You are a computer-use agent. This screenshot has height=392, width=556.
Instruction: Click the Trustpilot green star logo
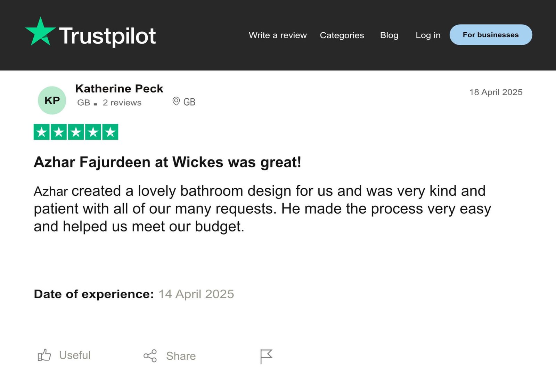pos(40,32)
